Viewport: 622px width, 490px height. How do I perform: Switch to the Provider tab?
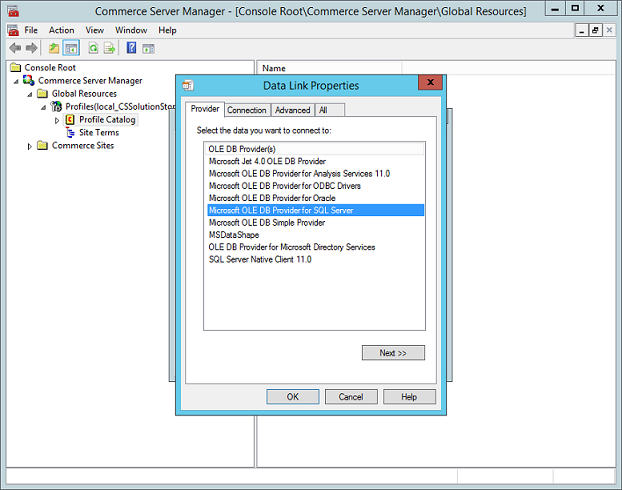[x=205, y=109]
